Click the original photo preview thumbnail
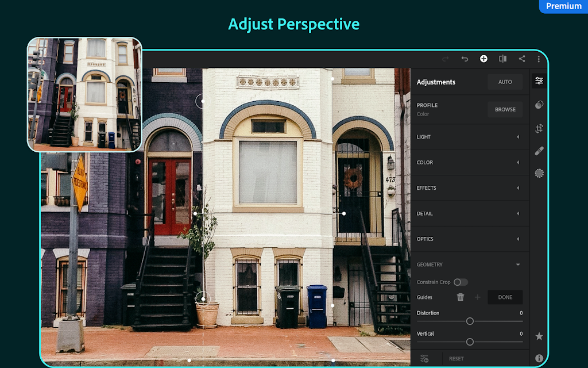 coord(85,94)
